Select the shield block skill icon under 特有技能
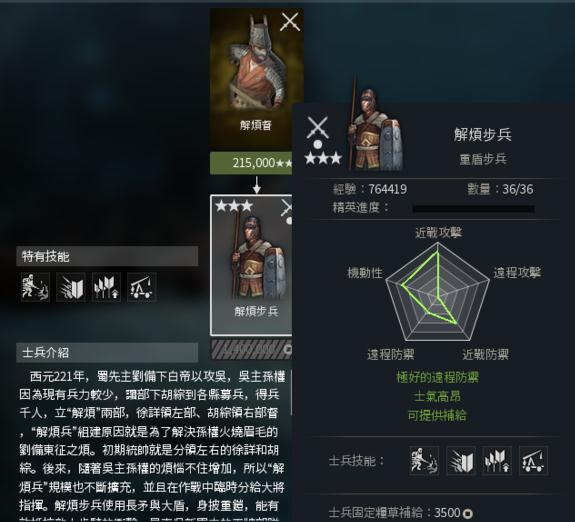Image resolution: width=575 pixels, height=522 pixels. pos(71,287)
